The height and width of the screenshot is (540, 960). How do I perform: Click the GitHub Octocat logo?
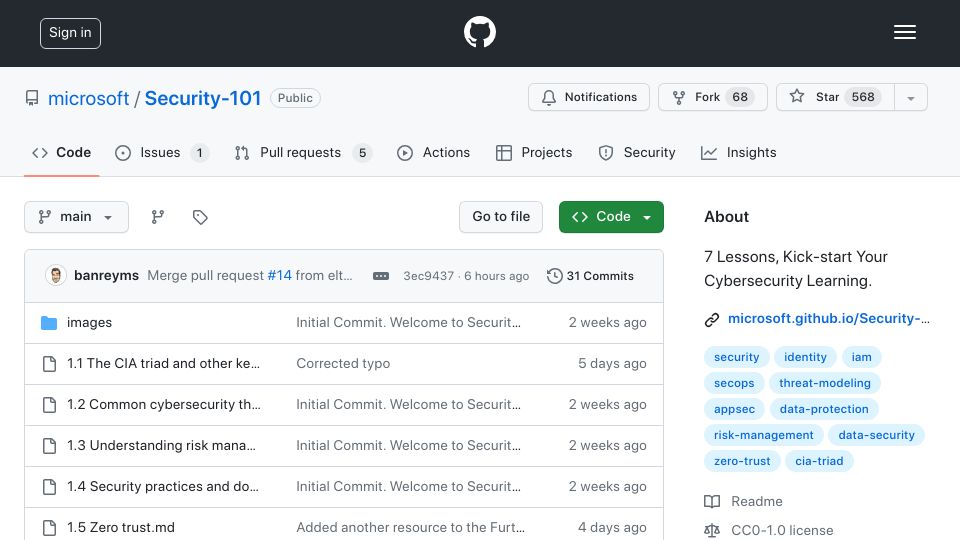coord(479,32)
